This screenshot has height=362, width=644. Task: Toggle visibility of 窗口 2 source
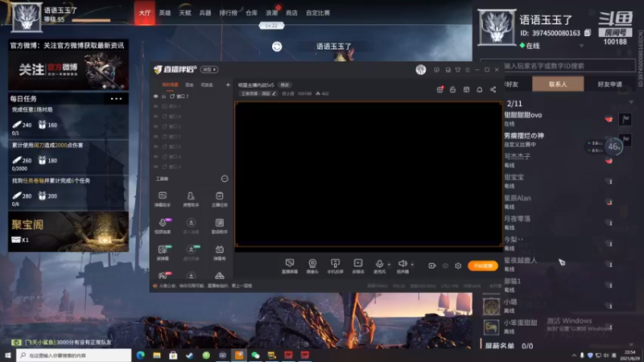point(155,126)
